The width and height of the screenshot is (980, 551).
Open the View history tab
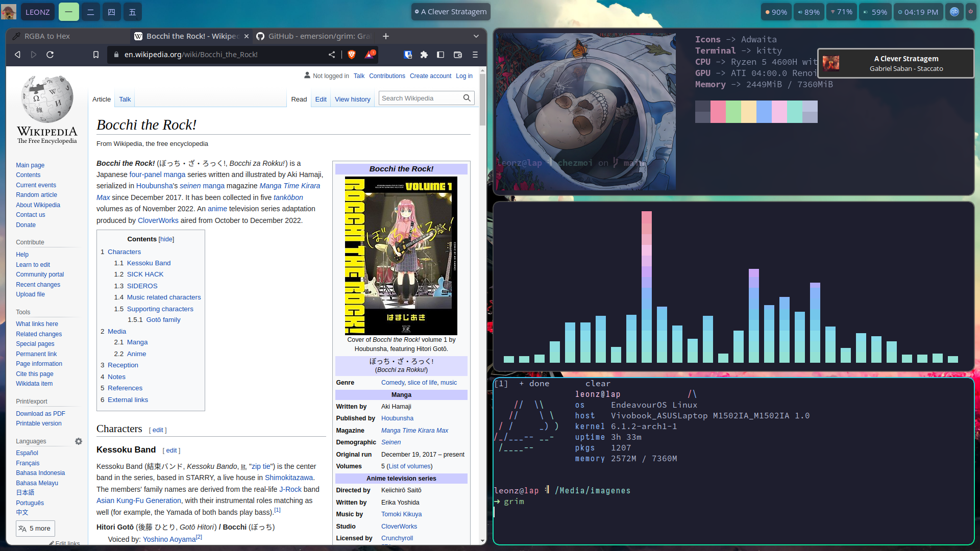353,99
